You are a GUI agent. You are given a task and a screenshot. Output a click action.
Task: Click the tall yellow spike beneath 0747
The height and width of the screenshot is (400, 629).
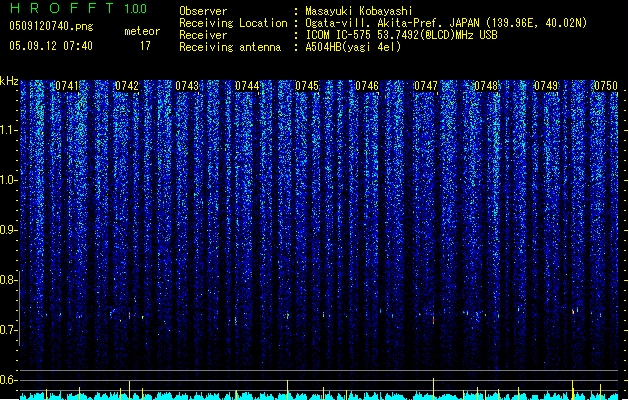(433, 388)
